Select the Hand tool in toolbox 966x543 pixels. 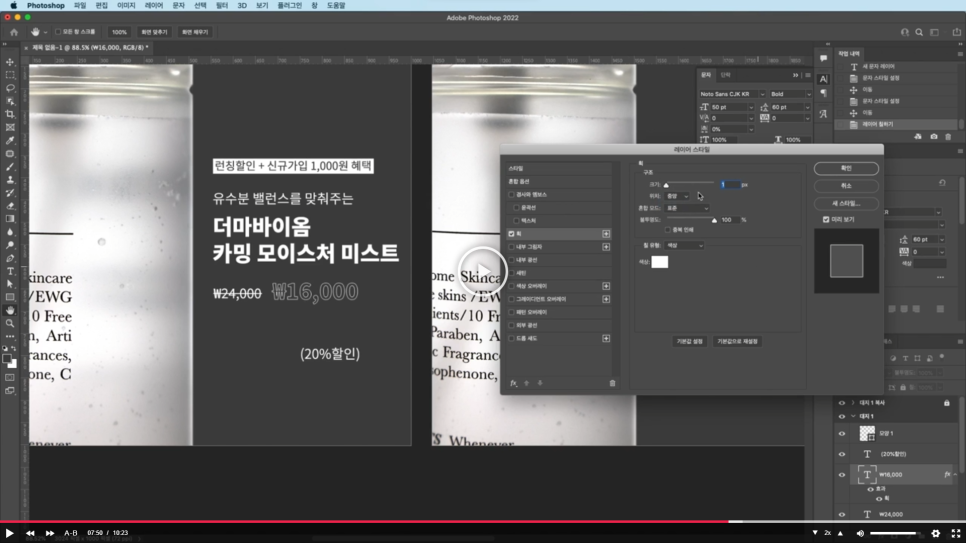pos(10,310)
